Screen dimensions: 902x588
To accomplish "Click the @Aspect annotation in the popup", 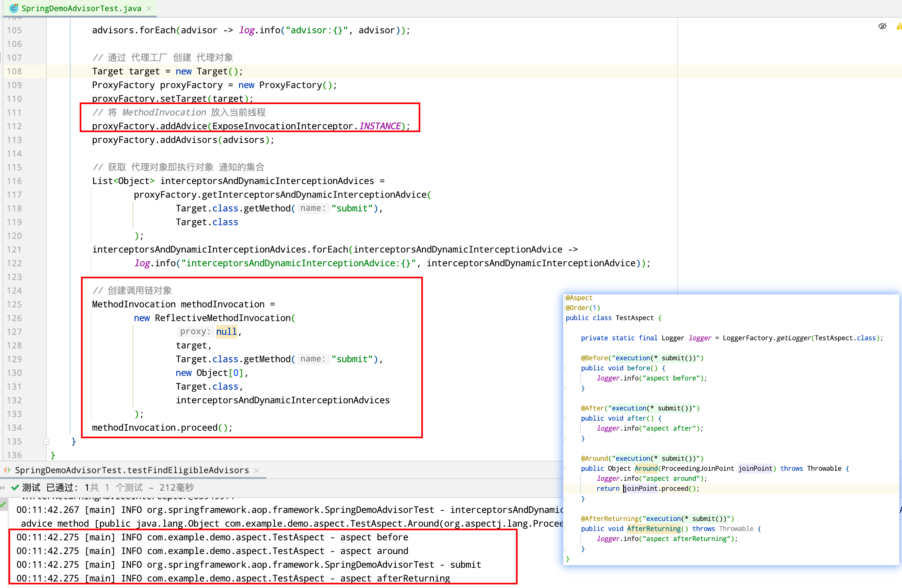I will coord(579,298).
